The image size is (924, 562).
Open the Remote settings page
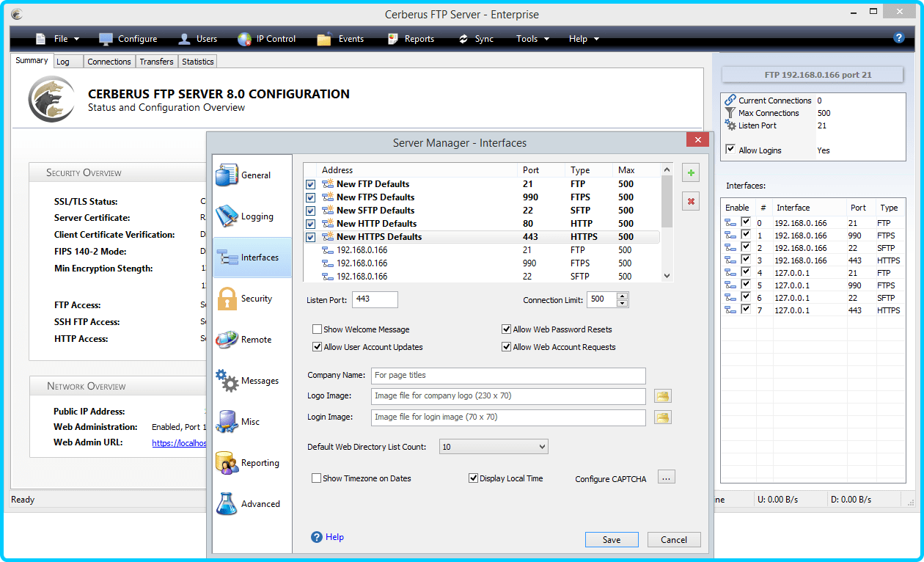tap(227, 340)
